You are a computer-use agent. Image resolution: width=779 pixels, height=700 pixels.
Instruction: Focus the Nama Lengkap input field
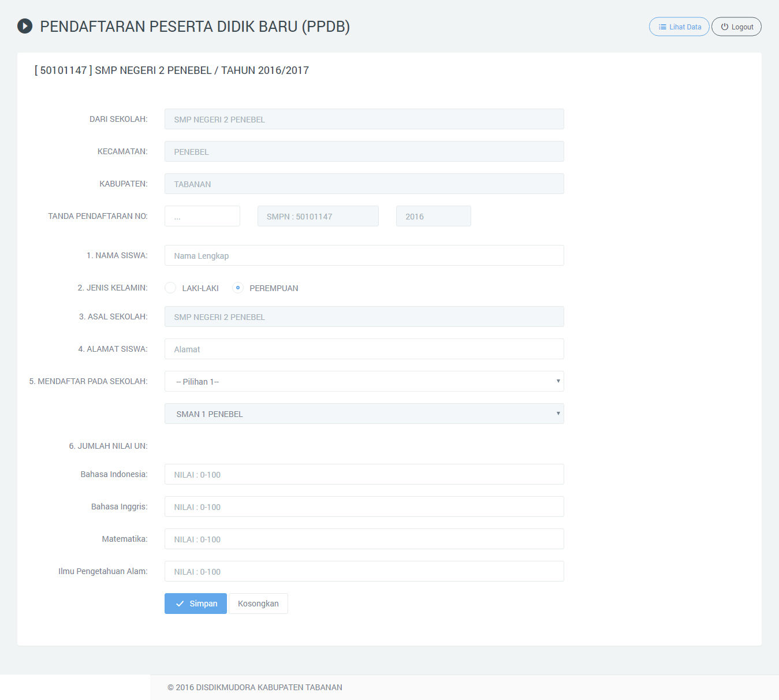pos(364,255)
